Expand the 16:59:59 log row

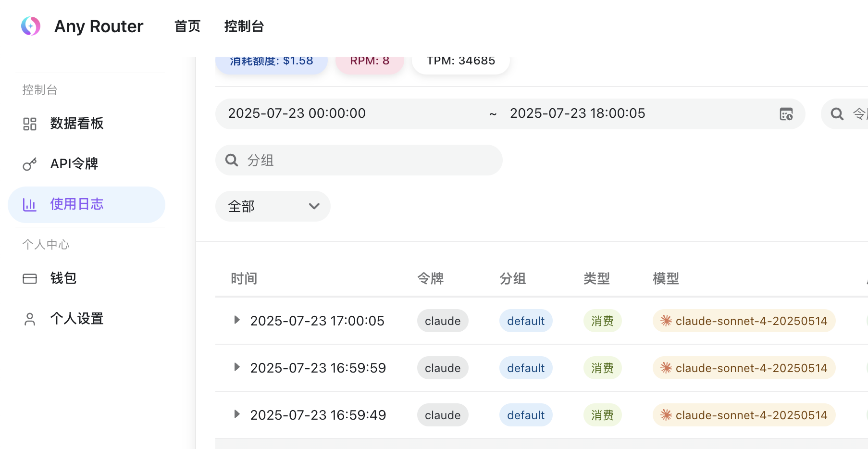(237, 367)
